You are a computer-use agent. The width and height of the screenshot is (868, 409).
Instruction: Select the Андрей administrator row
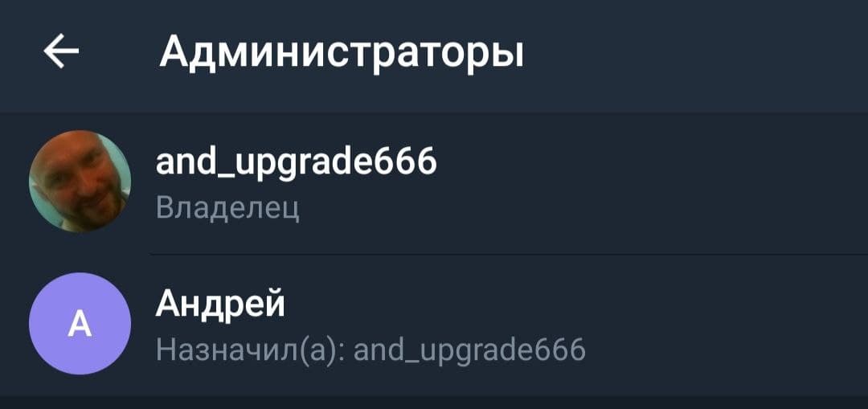(x=434, y=325)
